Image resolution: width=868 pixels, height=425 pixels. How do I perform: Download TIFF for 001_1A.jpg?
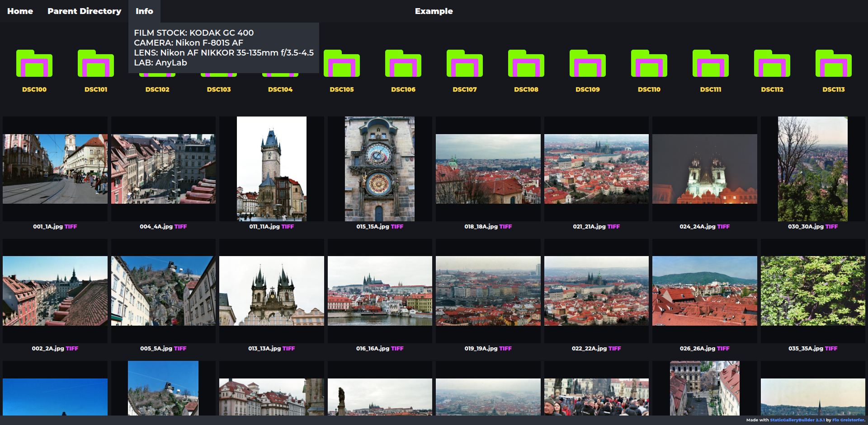click(x=71, y=227)
